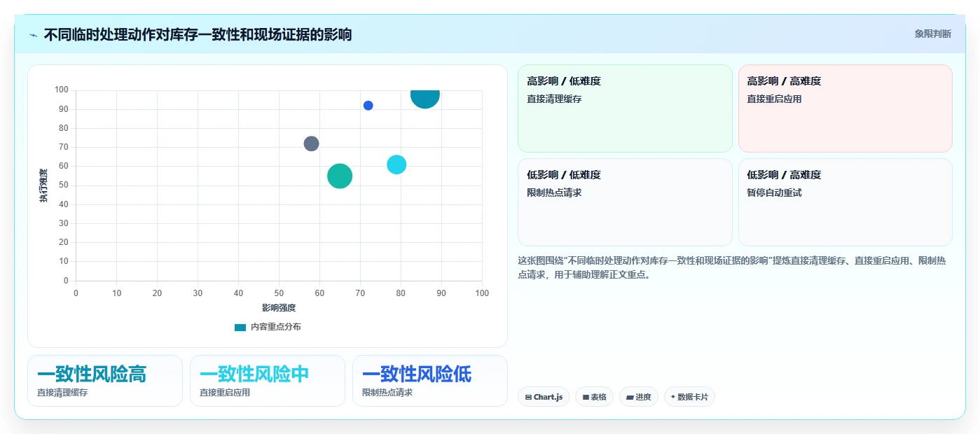Open the 低影响 / 高难度 quadrant card
Viewport: 980px width, 434px height.
point(846,202)
